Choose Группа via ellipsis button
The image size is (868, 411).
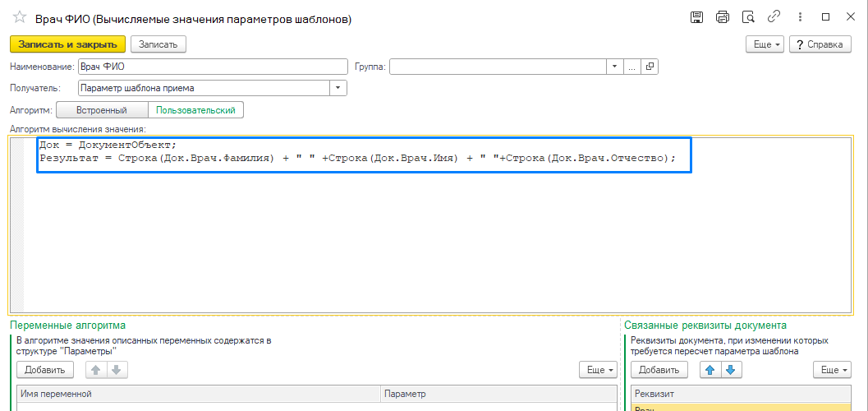pyautogui.click(x=632, y=67)
